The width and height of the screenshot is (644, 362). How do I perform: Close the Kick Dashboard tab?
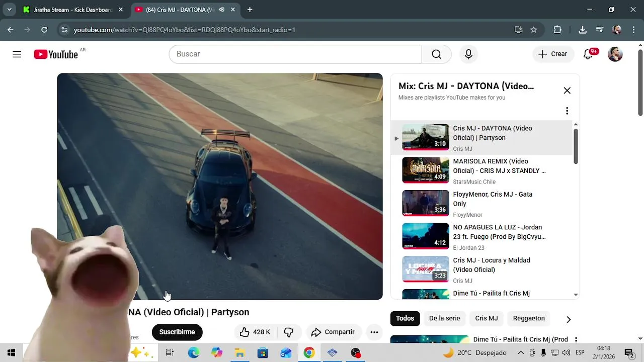click(x=120, y=10)
